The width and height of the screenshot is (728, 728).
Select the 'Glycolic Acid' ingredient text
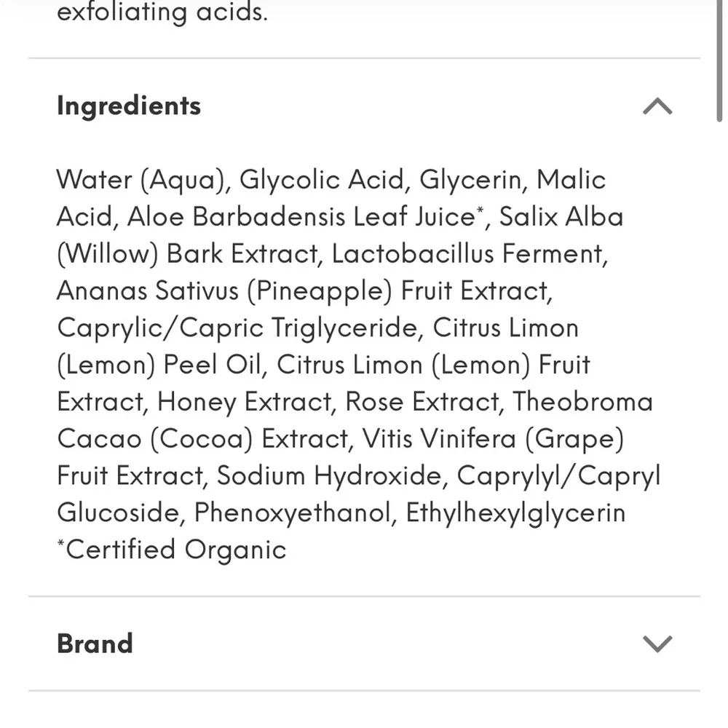pyautogui.click(x=322, y=180)
